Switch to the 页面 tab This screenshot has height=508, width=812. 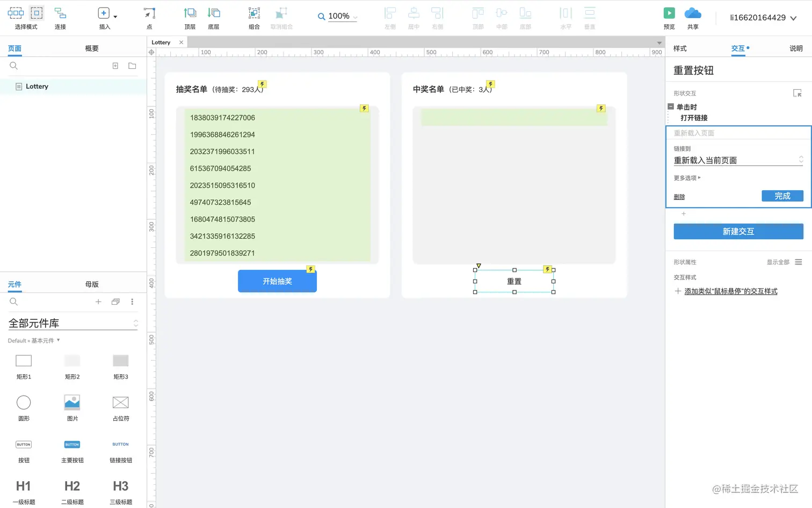15,48
